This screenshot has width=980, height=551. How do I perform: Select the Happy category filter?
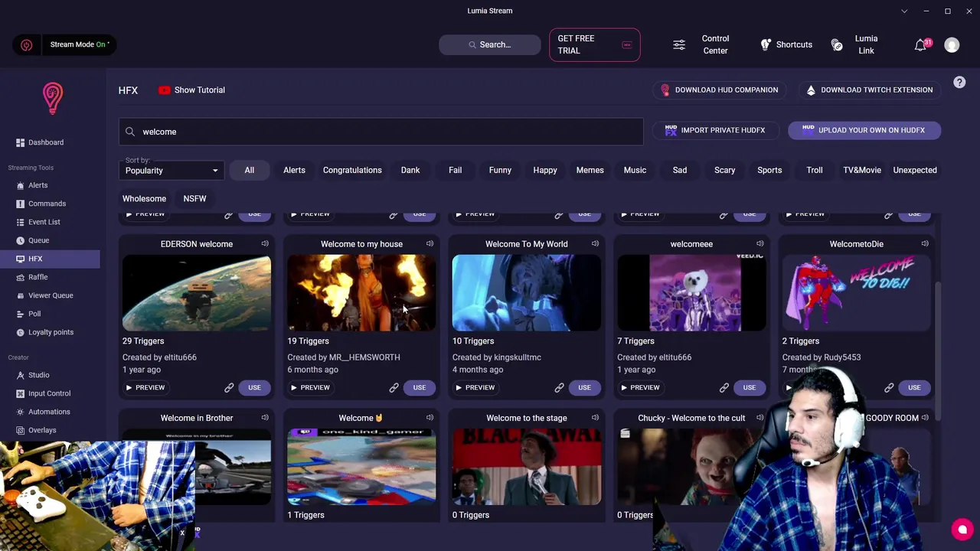[x=545, y=170]
